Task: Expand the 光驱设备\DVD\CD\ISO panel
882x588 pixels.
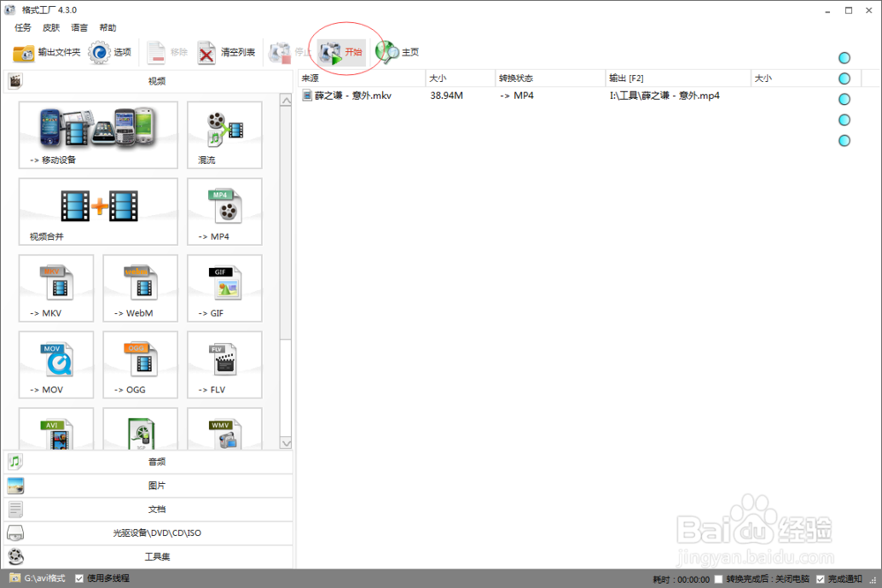Action: 148,532
